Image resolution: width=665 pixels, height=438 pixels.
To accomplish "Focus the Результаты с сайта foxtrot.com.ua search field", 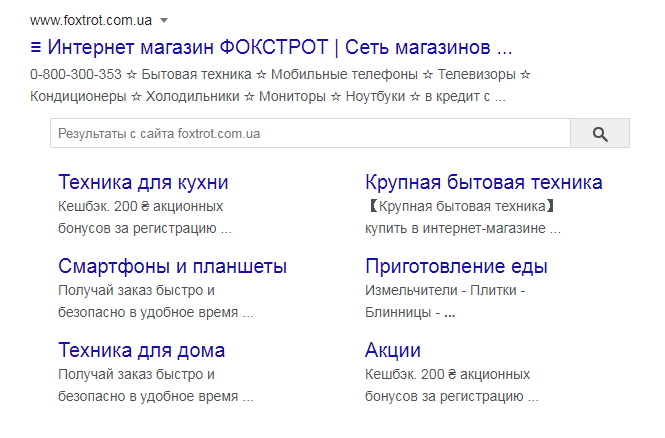I will (310, 134).
